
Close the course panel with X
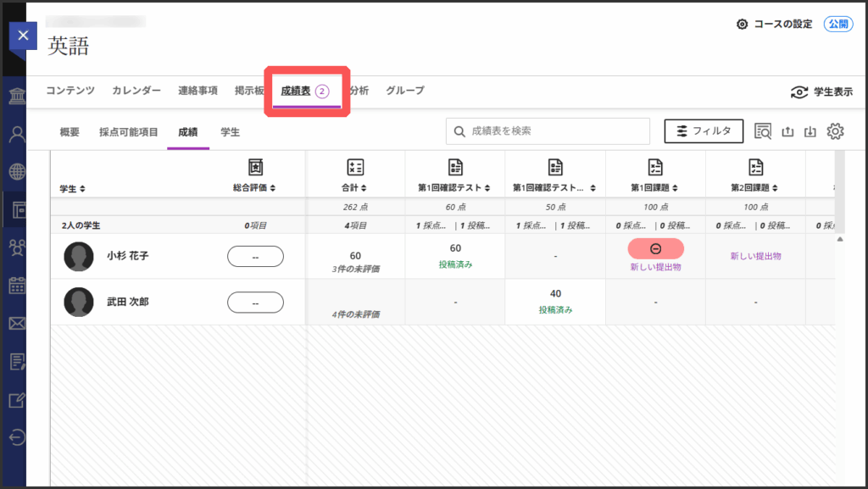pos(23,36)
